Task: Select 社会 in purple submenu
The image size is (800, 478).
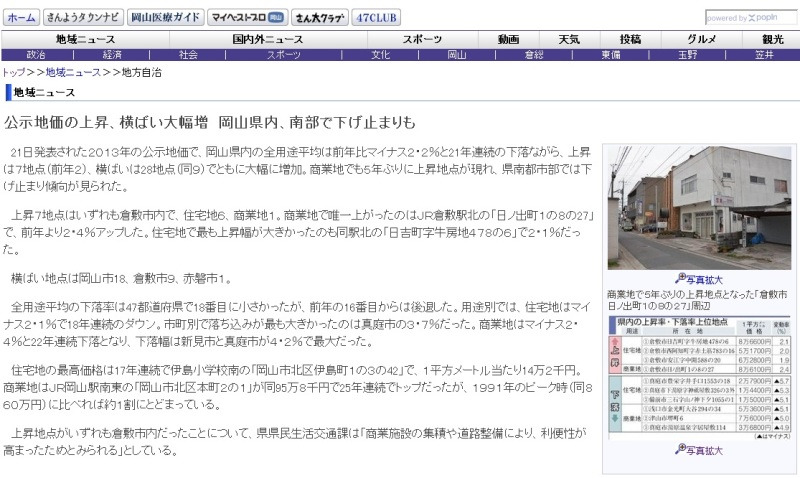Action: click(x=188, y=55)
